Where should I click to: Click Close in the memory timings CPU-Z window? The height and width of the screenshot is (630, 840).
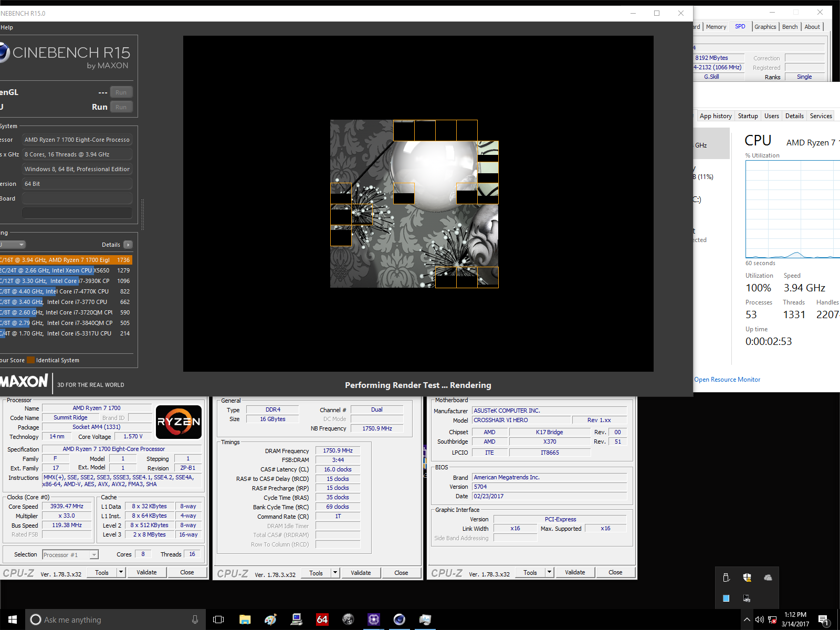coord(401,573)
